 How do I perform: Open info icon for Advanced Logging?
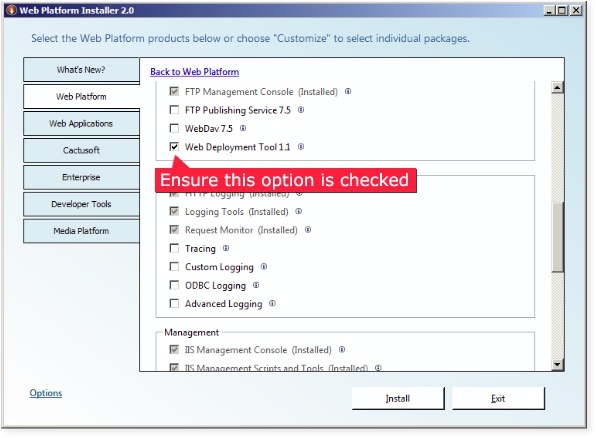pyautogui.click(x=272, y=303)
